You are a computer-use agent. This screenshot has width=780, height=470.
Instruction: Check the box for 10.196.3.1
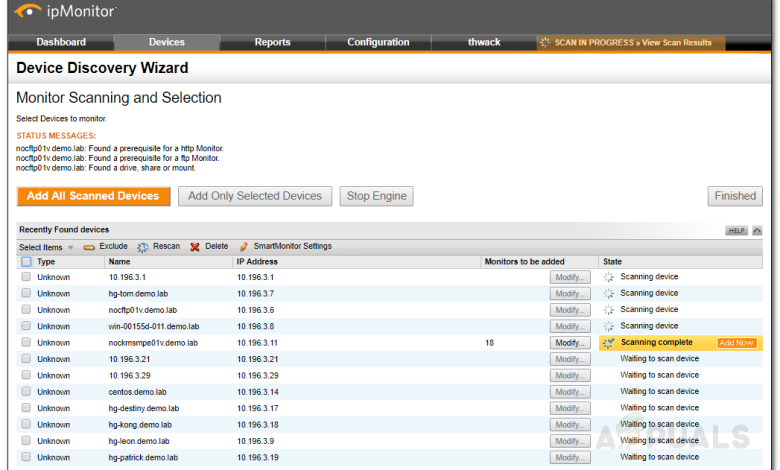(26, 277)
